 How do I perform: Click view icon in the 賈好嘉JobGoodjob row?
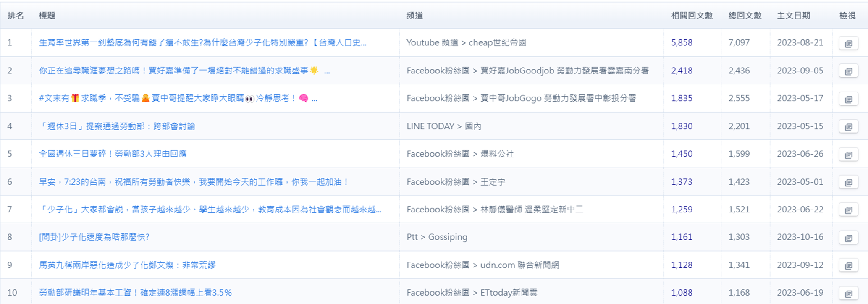coord(848,71)
